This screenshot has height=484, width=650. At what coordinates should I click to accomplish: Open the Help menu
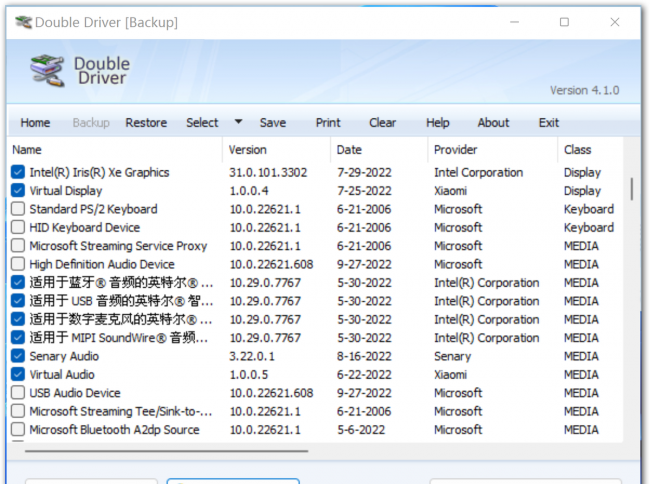pos(438,123)
